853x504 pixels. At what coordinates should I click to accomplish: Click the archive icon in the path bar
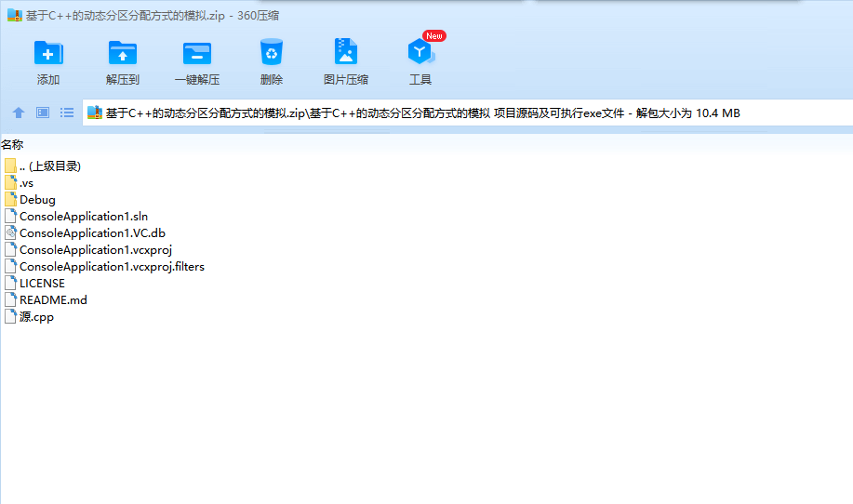coord(95,113)
